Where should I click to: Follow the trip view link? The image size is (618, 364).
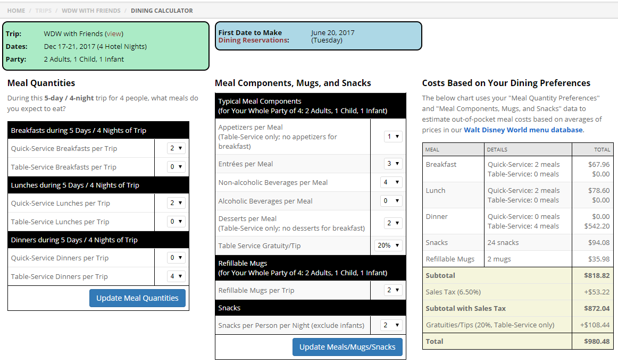click(x=114, y=34)
